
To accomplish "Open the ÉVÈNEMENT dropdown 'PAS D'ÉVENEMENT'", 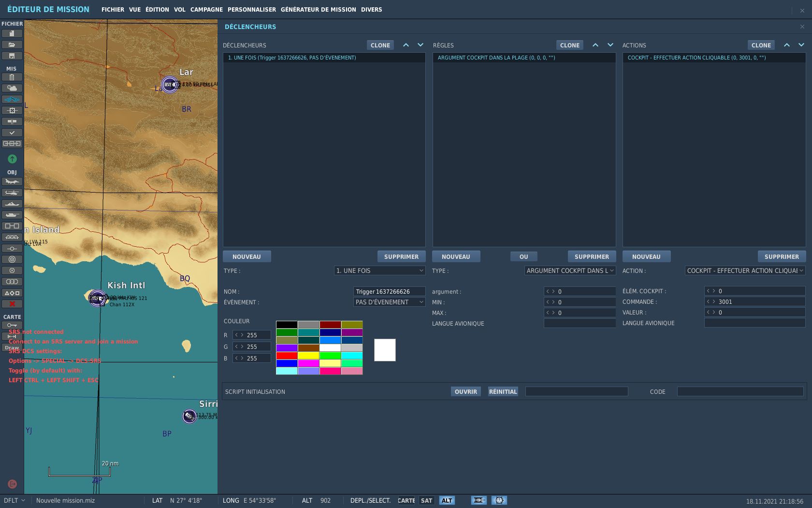I will (389, 302).
